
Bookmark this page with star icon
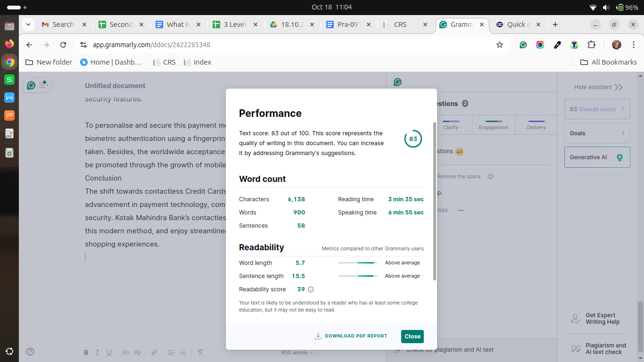(500, 45)
